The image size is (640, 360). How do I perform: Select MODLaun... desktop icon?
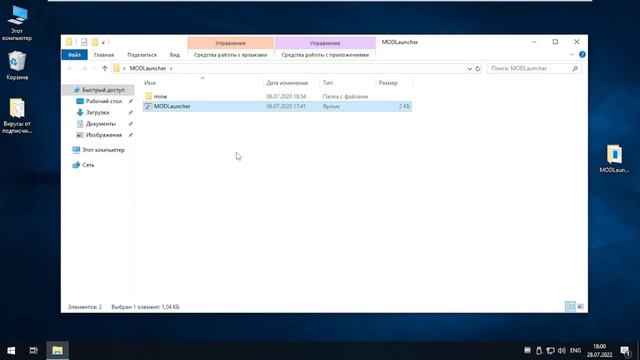click(x=614, y=159)
